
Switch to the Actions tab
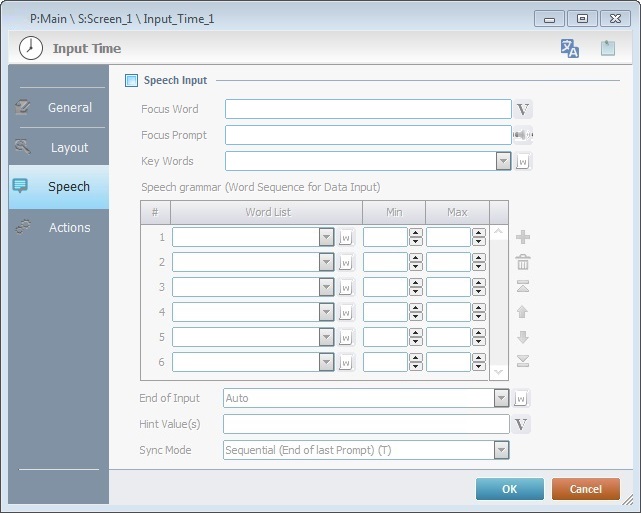pyautogui.click(x=59, y=227)
